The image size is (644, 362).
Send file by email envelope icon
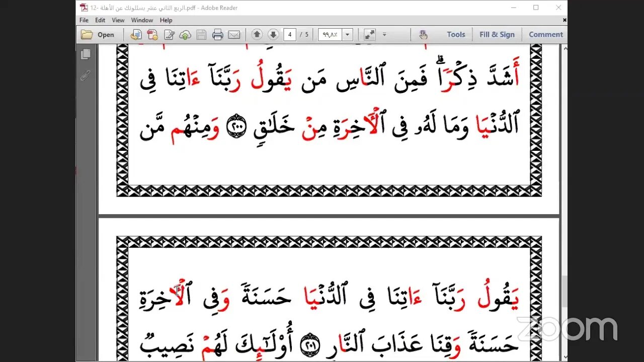pos(234,35)
